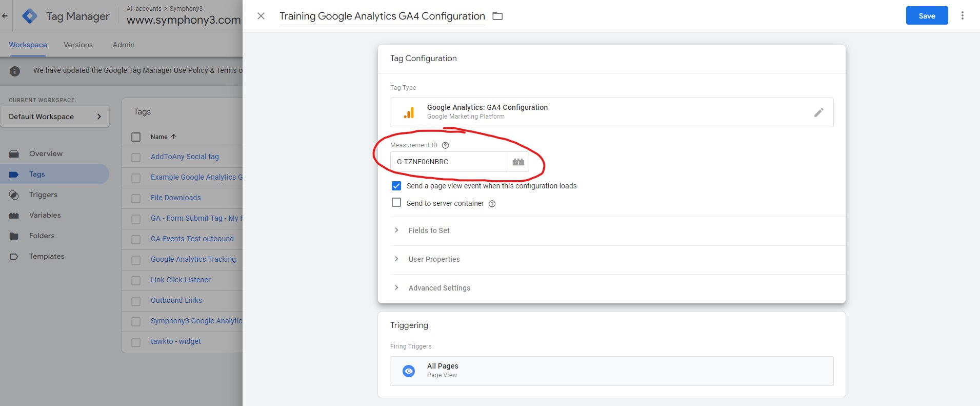Click into the Measurement ID input field
This screenshot has width=980, height=406.
449,162
